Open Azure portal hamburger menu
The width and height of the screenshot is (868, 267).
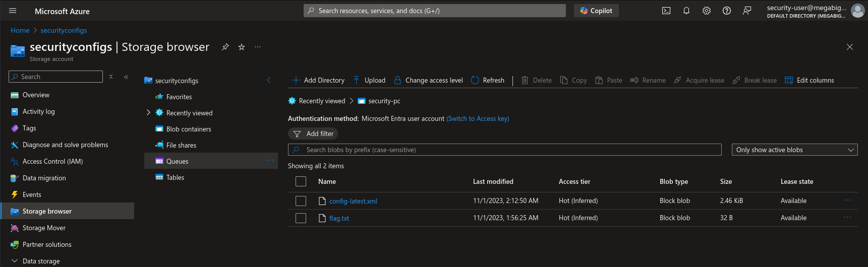tap(13, 11)
